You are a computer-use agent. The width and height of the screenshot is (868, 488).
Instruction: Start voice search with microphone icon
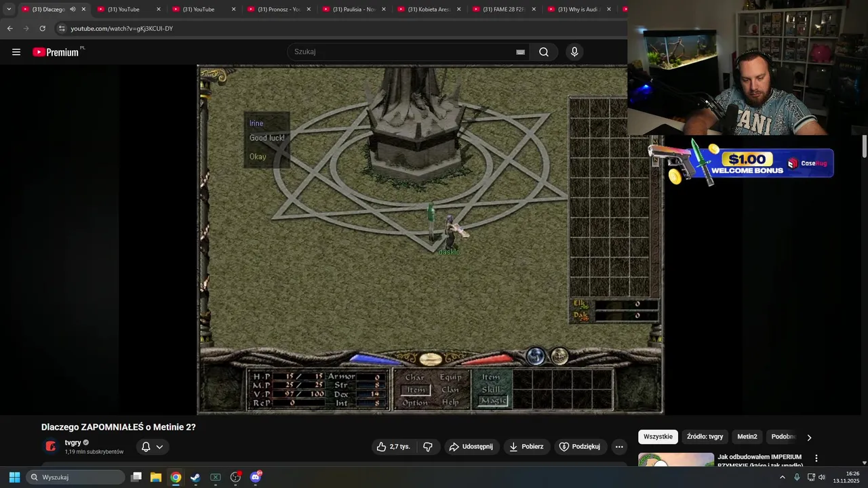coord(574,52)
